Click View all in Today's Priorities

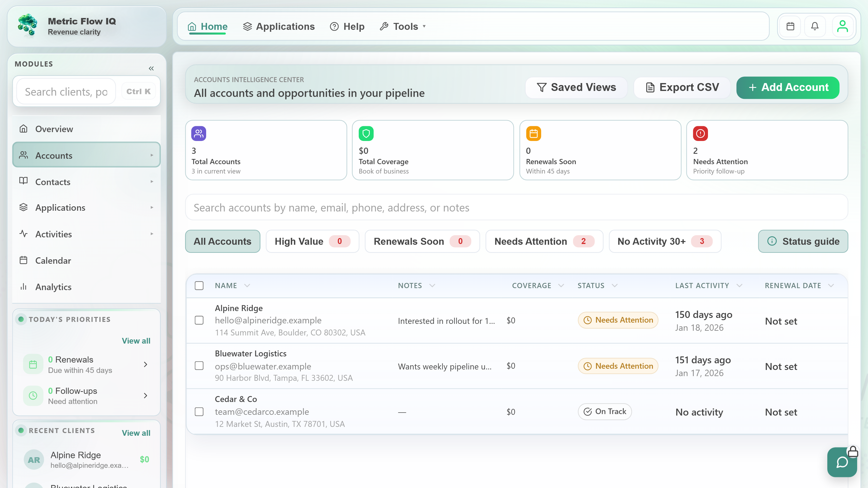tap(136, 341)
